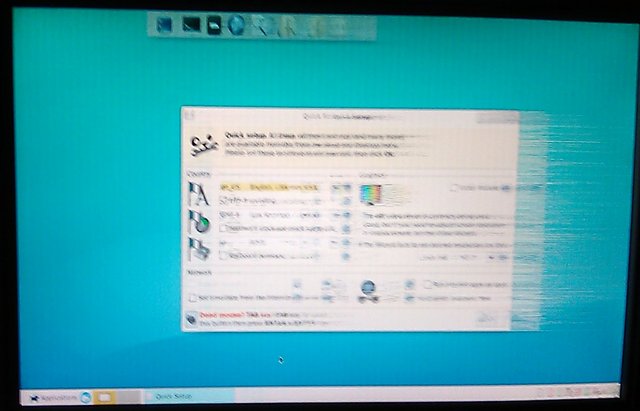Toggle the keyboard numlock checkbox
This screenshot has height=411, width=640.
coord(224,255)
